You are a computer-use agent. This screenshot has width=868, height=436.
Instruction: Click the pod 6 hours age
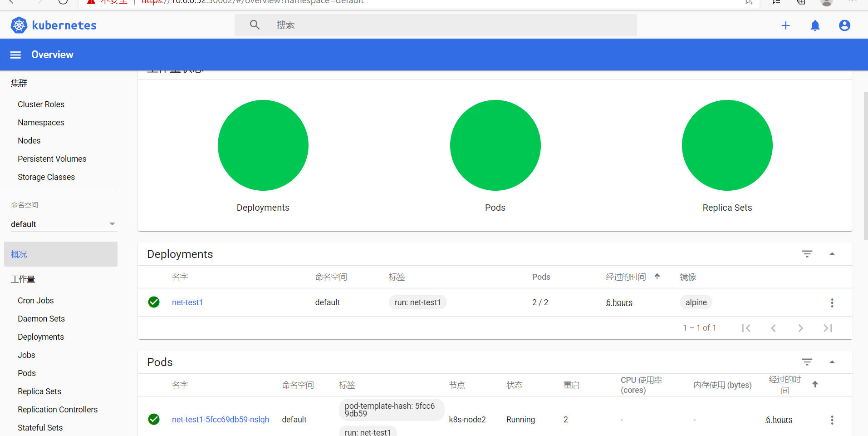(779, 420)
